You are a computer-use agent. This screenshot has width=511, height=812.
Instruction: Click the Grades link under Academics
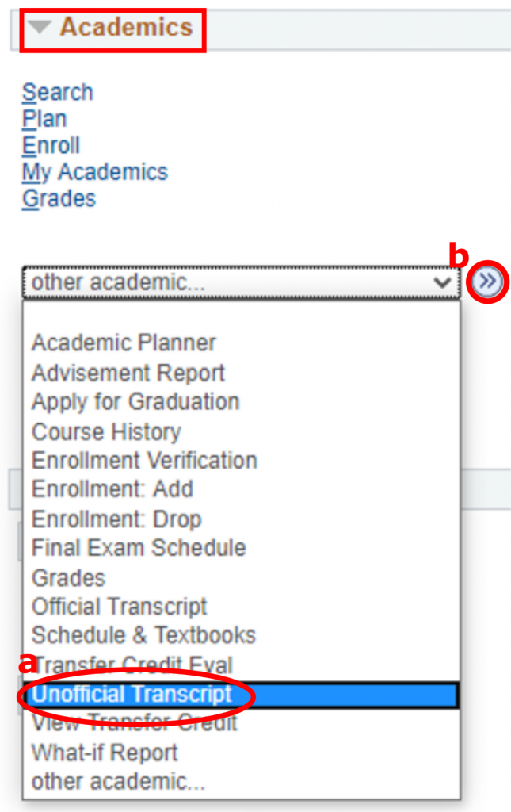coord(59,198)
